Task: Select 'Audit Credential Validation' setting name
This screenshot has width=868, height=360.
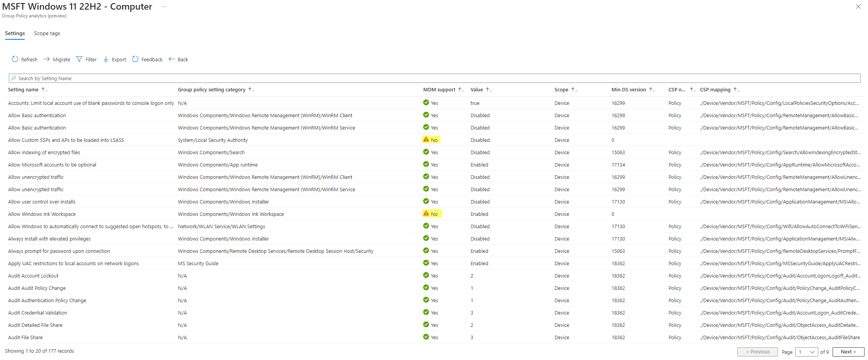Action: pyautogui.click(x=38, y=313)
